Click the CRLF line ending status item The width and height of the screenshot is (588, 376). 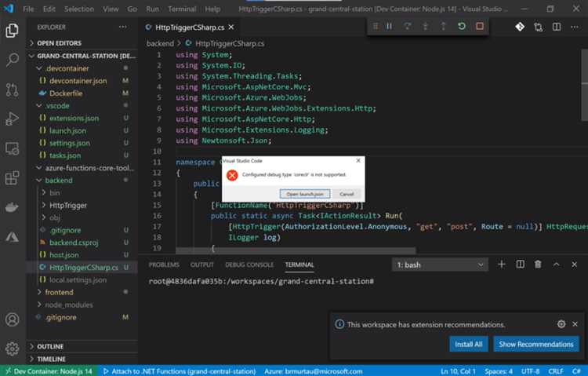pyautogui.click(x=556, y=371)
